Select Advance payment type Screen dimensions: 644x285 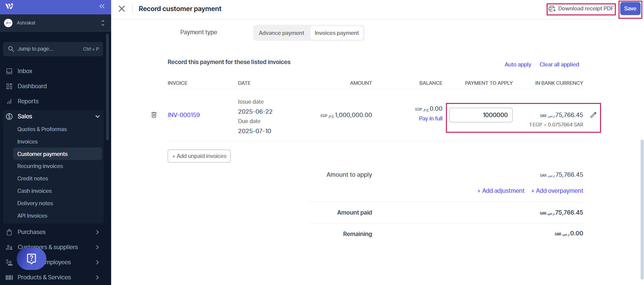[x=281, y=33]
